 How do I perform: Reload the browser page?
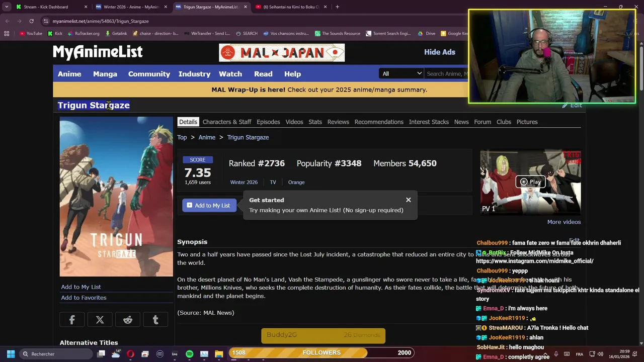point(31,21)
